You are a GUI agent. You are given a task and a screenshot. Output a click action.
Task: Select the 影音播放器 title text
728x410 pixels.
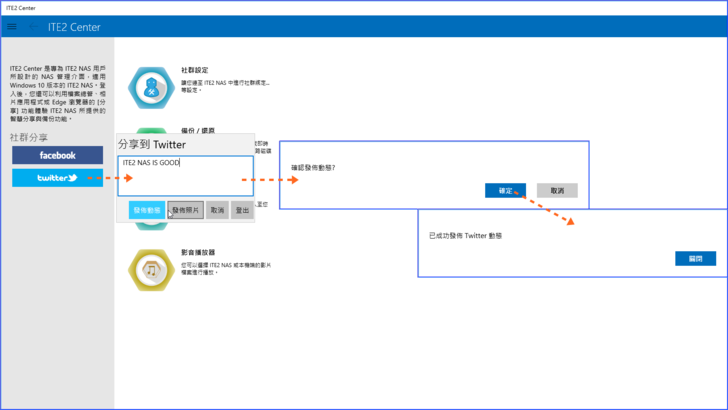pyautogui.click(x=198, y=252)
